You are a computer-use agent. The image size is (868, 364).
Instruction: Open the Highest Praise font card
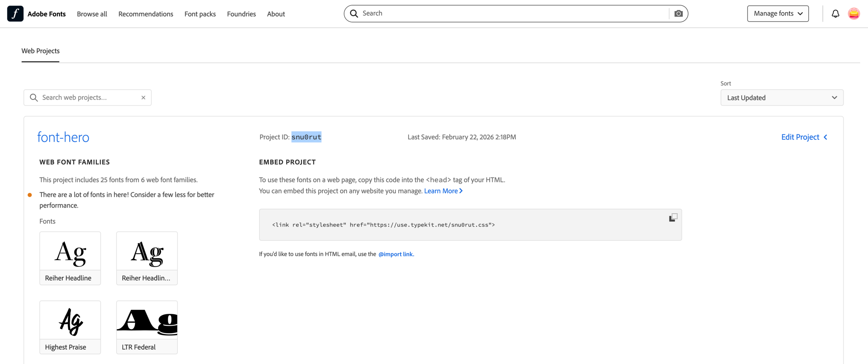70,327
